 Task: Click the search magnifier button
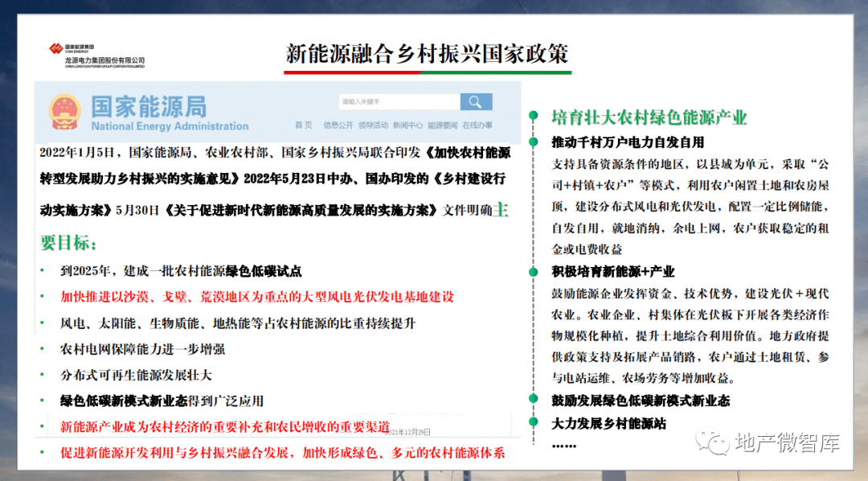click(x=475, y=101)
